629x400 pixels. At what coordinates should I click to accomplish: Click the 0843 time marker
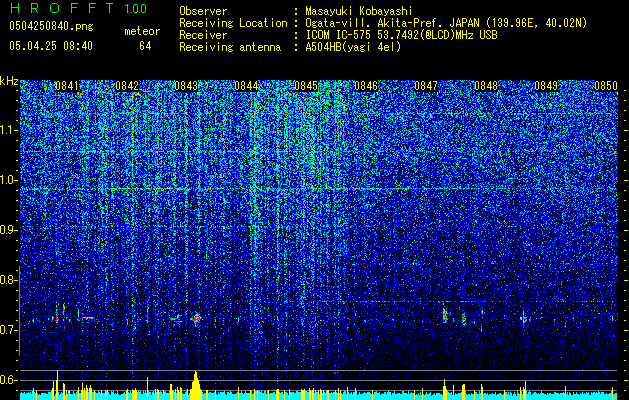click(186, 86)
